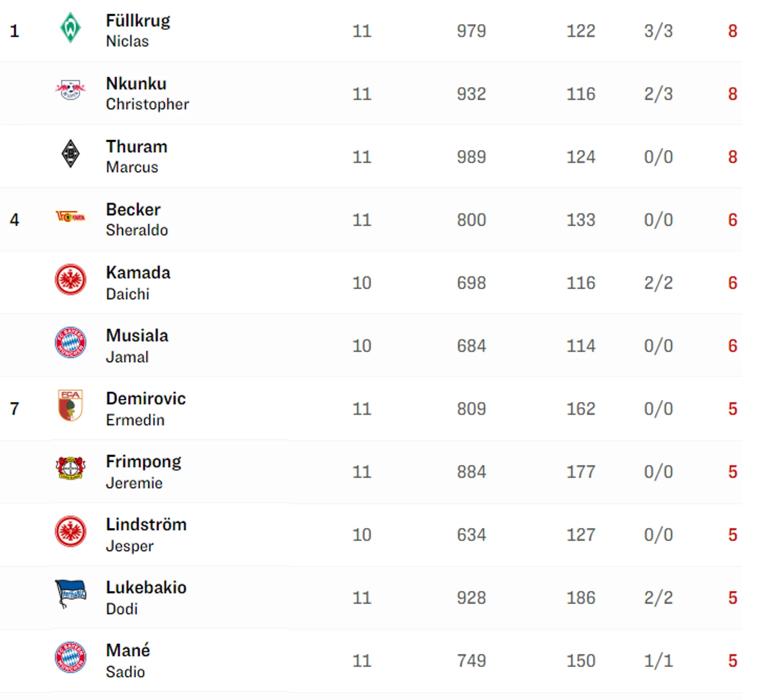Click FC Augsburg crest beside Demirovic
This screenshot has width=761, height=700.
[70, 405]
